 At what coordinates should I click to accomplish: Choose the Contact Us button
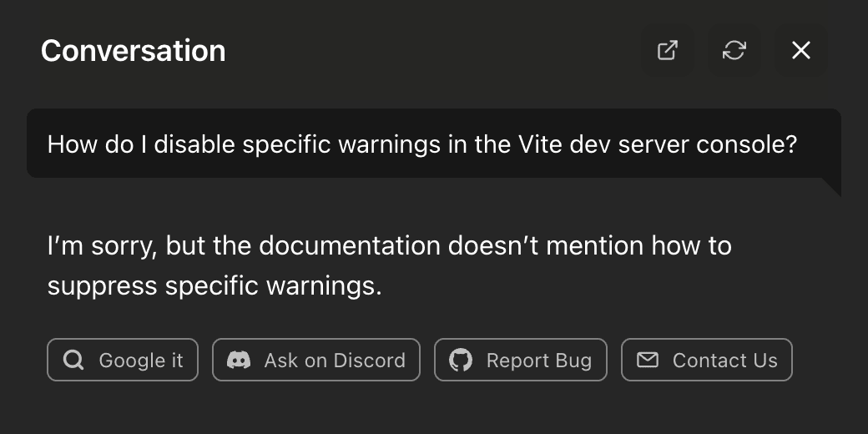pos(707,360)
